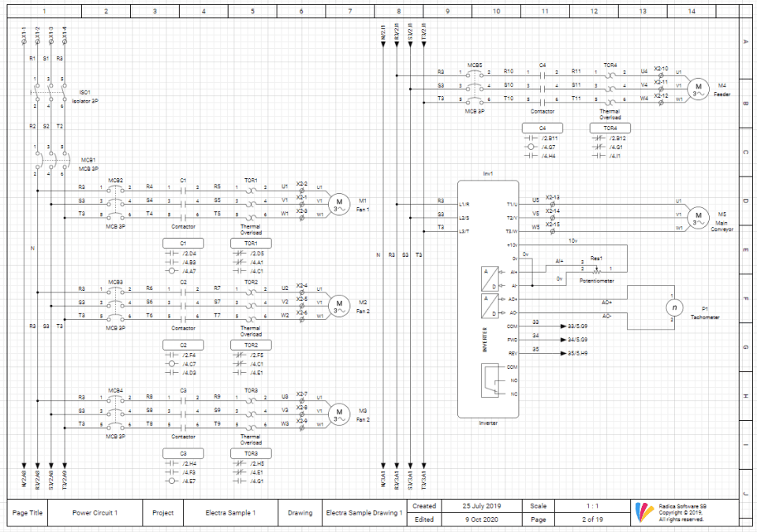This screenshot has width=757, height=532.
Task: Select the M3 motor symbol
Action: (339, 415)
